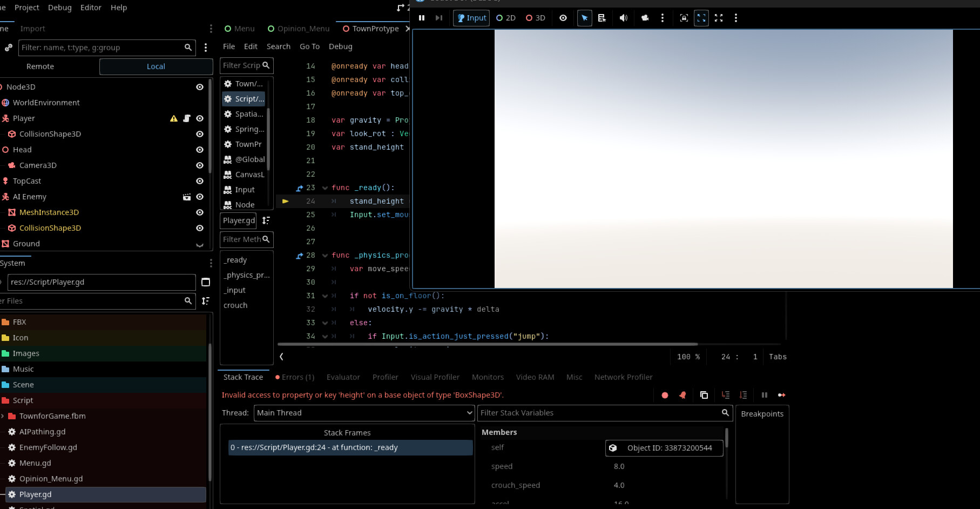Image resolution: width=980 pixels, height=509 pixels.
Task: Click the Step Over debugger icon
Action: click(744, 395)
